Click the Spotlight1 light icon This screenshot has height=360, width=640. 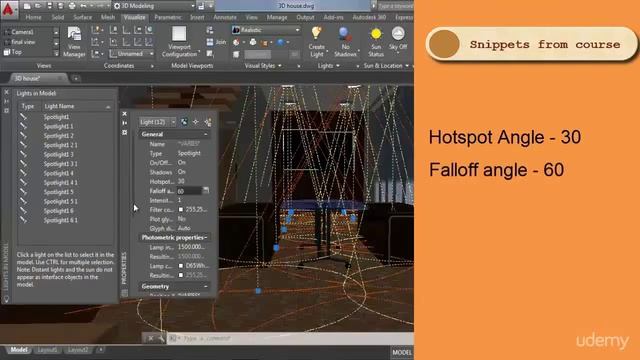coord(23,117)
